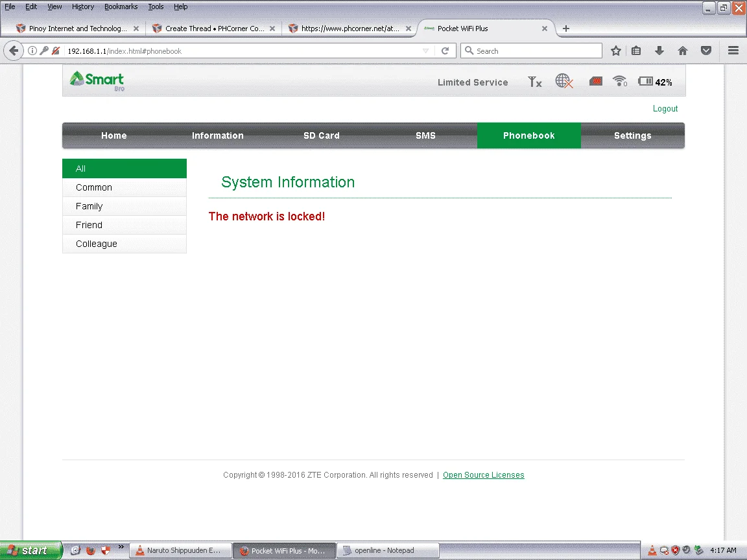Screen dimensions: 747x560
Task: Click the Firefox quick launch icon
Action: pos(91,550)
